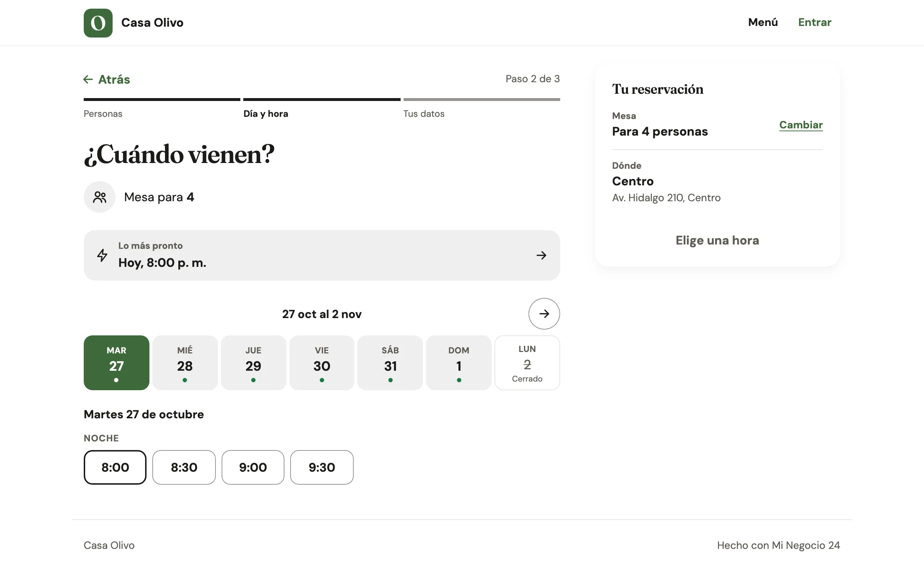Choose Wednesday MIÉ 28 day tile
Screen dimensions: 924x577
[x=185, y=362]
